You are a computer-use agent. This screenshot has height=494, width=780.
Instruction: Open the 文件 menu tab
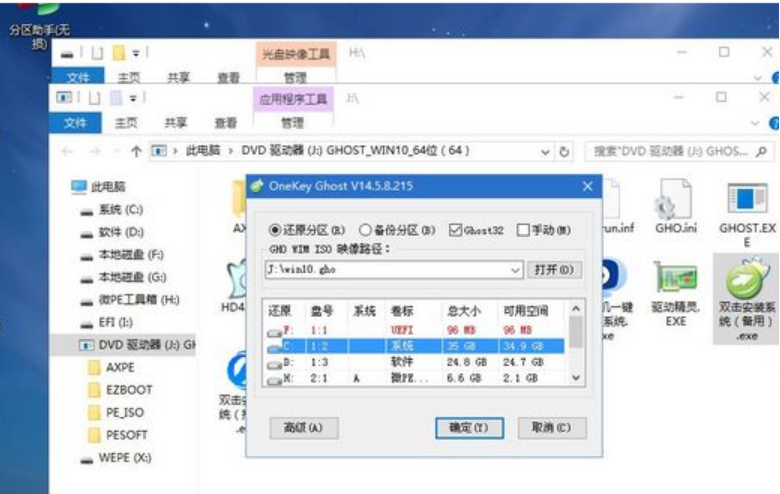point(76,123)
